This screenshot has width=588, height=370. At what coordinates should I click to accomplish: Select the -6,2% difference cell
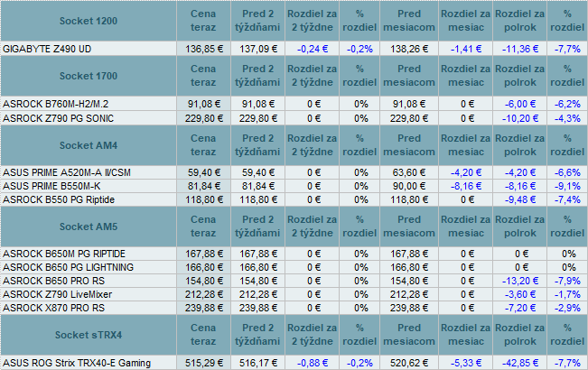coord(567,104)
